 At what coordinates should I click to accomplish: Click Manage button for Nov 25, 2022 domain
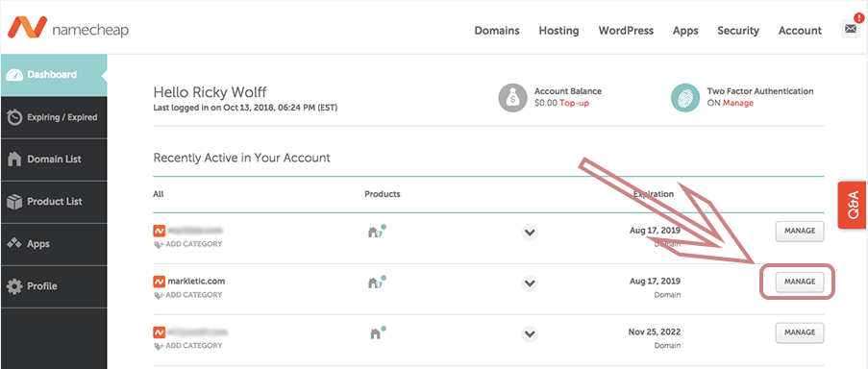click(800, 332)
